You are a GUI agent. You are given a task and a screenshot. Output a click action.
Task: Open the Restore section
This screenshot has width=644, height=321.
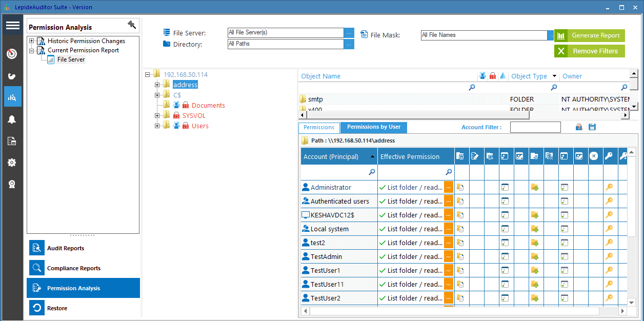pyautogui.click(x=83, y=308)
